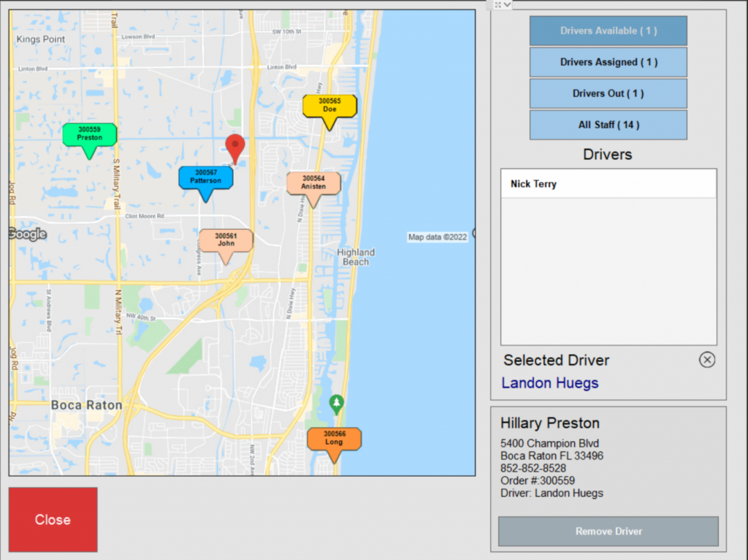Select the blue 300567 Patterson order marker
748x560 pixels.
tap(206, 178)
